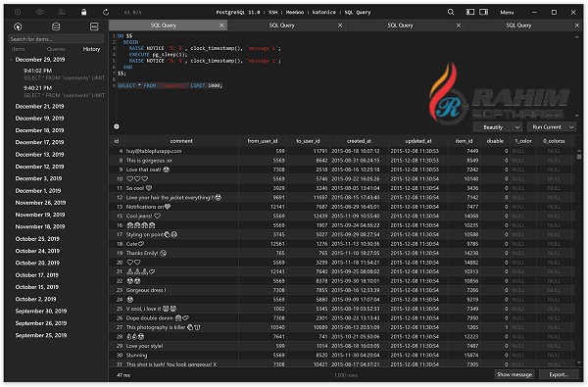Sort by the comment column header

(x=181, y=141)
